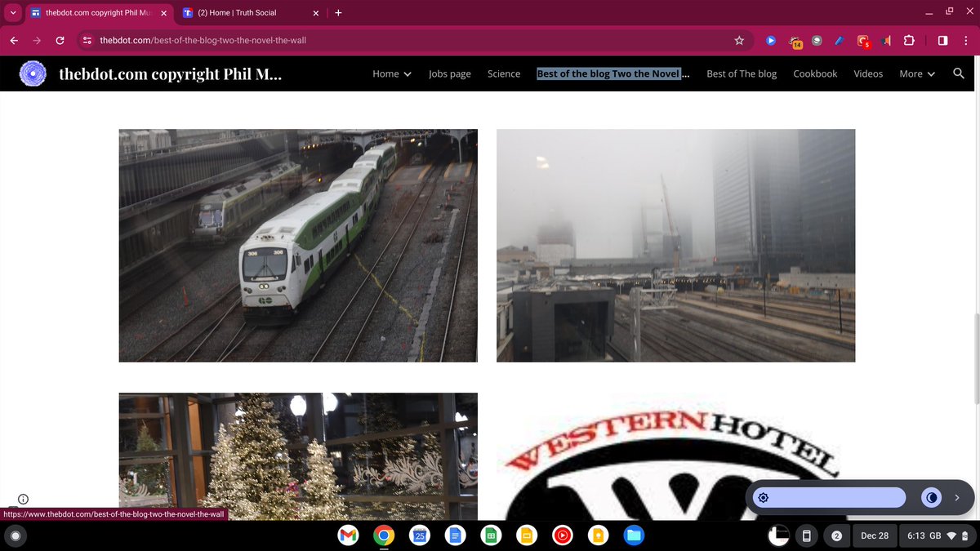Open Google Keep from the shelf
This screenshot has width=980, height=551.
599,535
